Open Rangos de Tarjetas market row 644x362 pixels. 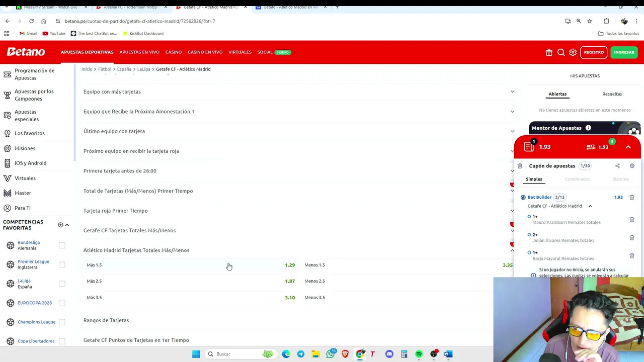299,320
